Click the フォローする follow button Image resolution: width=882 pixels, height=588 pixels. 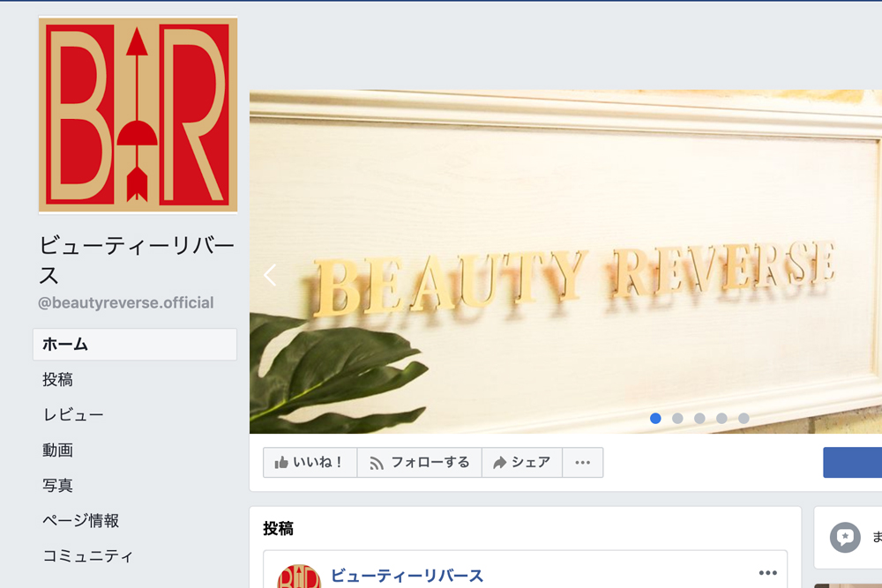point(420,463)
